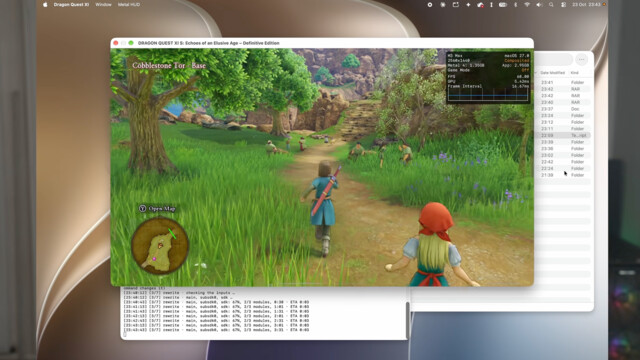Click the Wi-Fi status icon
The width and height of the screenshot is (640, 360).
coord(527,4)
